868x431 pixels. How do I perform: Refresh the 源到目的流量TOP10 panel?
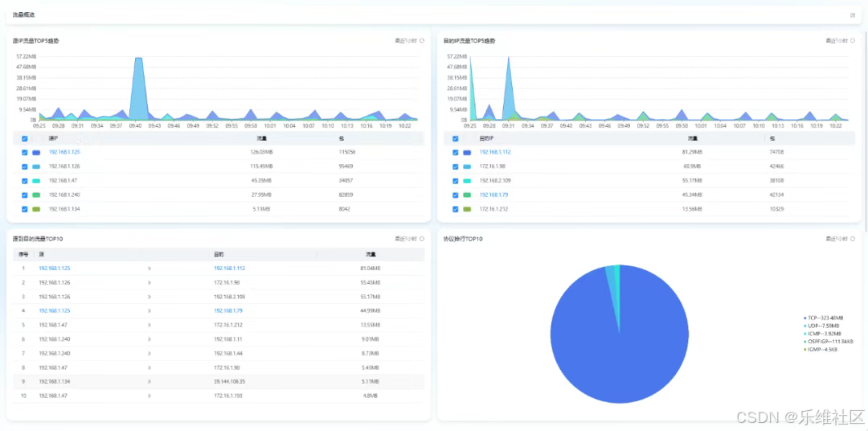(x=423, y=239)
